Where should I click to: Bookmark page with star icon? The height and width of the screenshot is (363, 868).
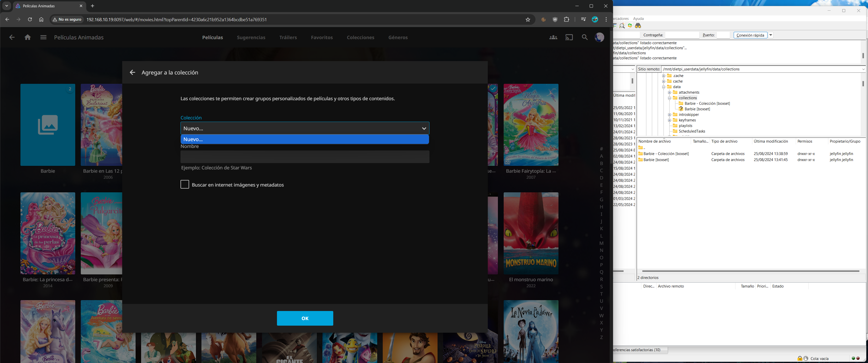(528, 19)
